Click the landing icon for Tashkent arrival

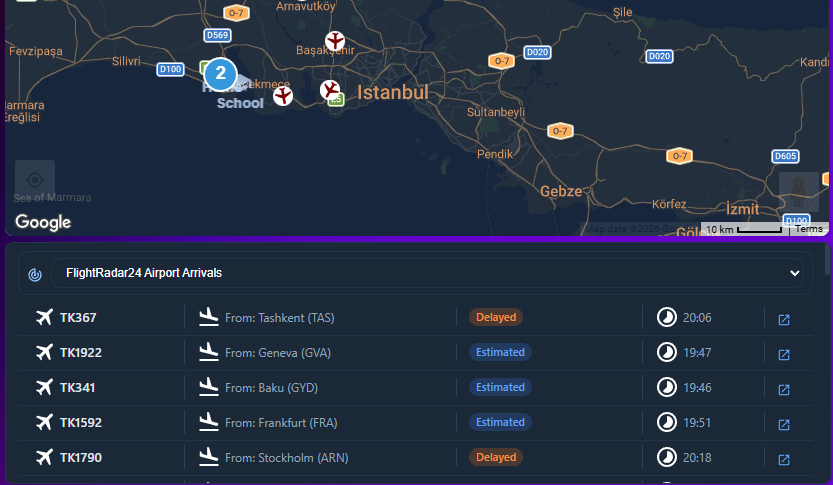[209, 317]
